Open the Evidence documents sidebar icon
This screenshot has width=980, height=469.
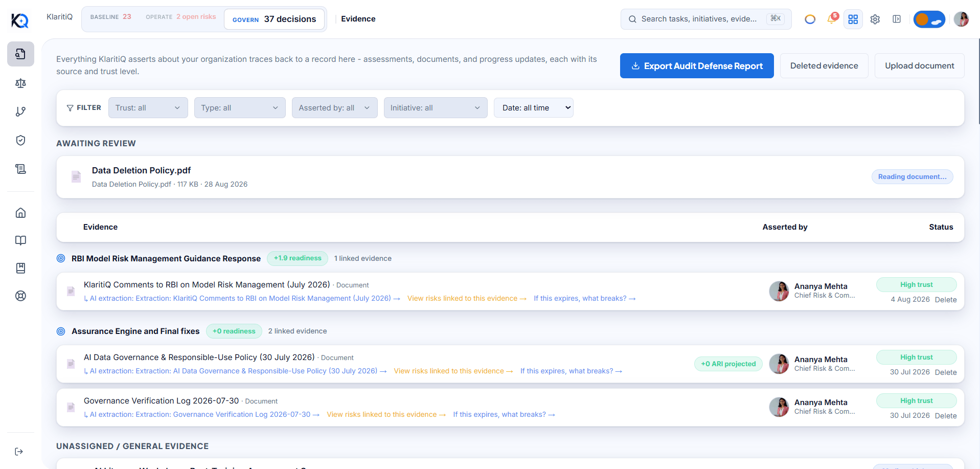[20, 54]
